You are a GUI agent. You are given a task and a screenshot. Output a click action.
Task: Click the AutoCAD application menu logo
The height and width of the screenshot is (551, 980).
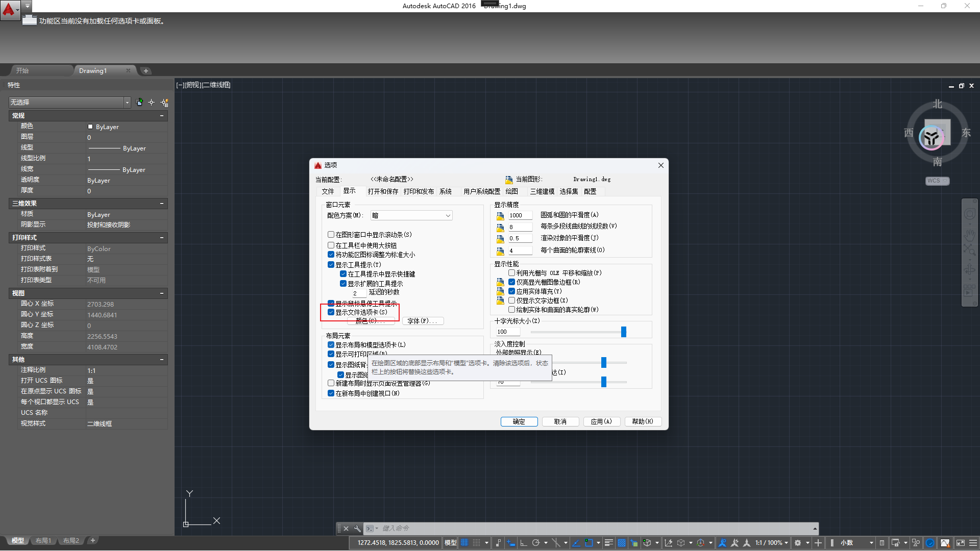(9, 9)
